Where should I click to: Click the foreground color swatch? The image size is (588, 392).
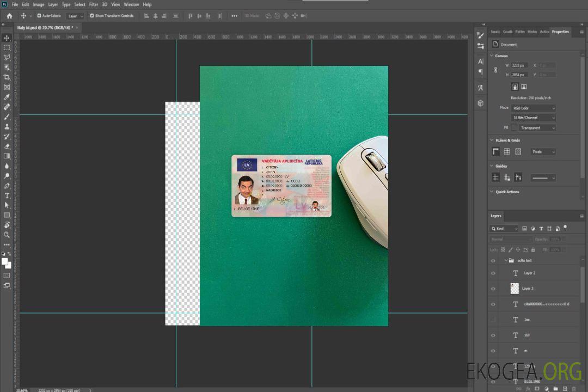[5, 261]
